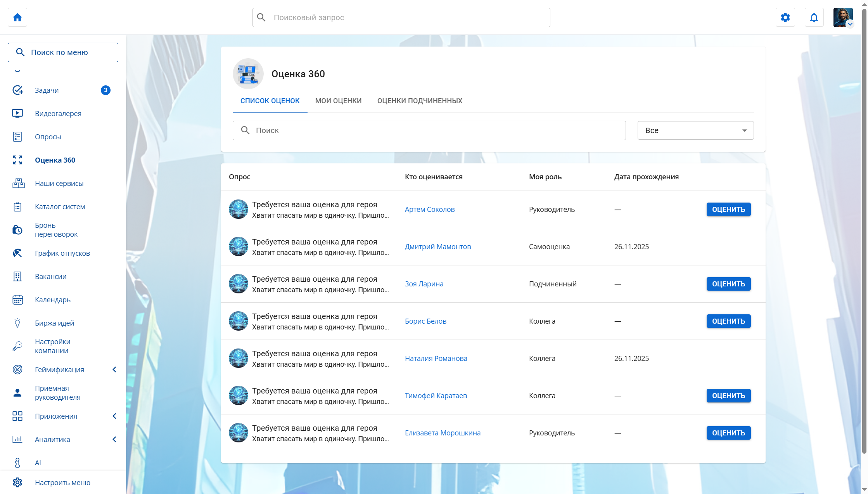Viewport: 868px width, 494px height.
Task: Open the Дмитрий Мамонтов profile link
Action: (437, 247)
